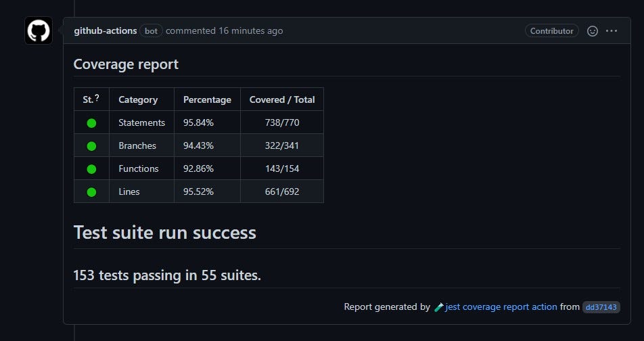Click the GitHub Octocat avatar icon
Screen dimensions: 644x341
39,30
